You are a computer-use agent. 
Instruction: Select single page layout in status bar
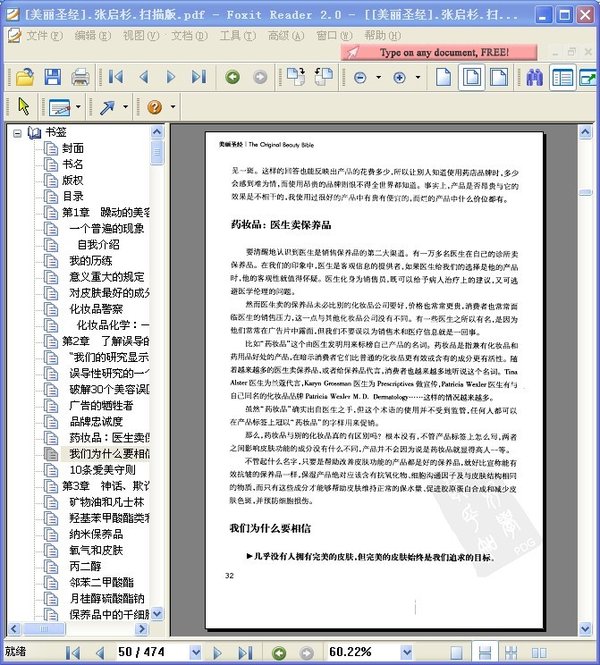point(456,653)
